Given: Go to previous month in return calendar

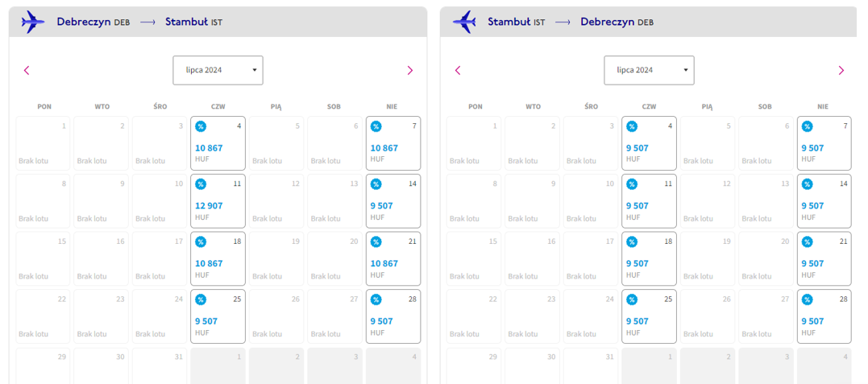Looking at the screenshot, I should [x=457, y=70].
